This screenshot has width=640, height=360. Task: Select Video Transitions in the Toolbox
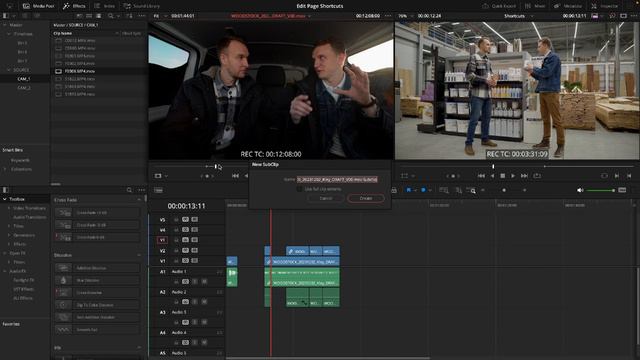(x=29, y=208)
